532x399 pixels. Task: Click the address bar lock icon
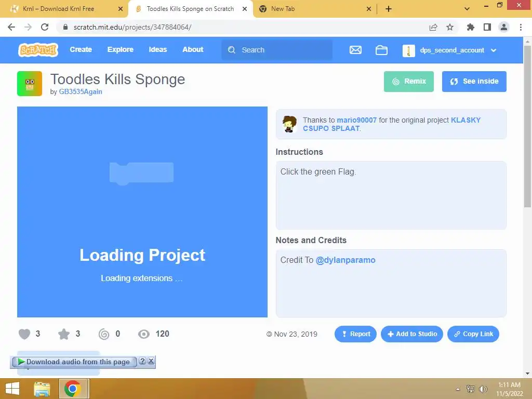tap(65, 27)
